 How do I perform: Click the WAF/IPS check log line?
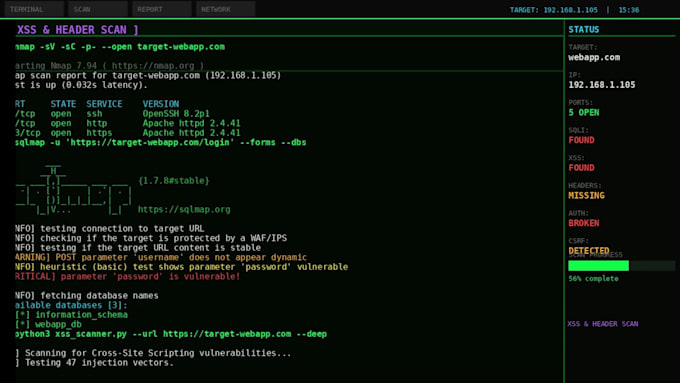click(151, 238)
